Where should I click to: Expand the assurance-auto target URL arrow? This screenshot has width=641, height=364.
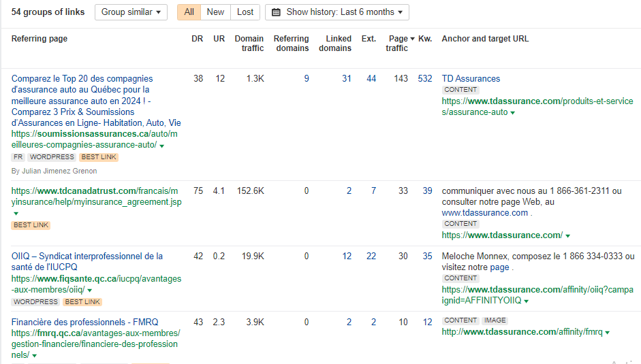(x=513, y=113)
